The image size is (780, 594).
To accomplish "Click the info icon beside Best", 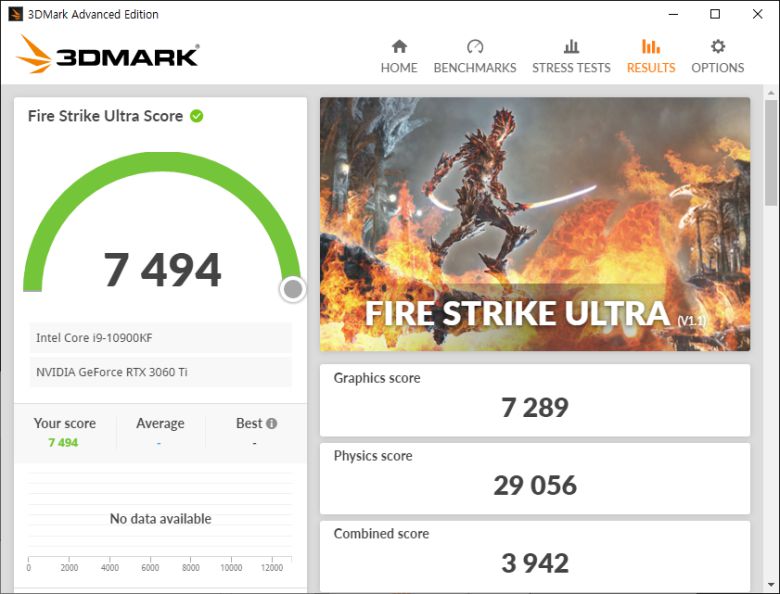I will (271, 423).
